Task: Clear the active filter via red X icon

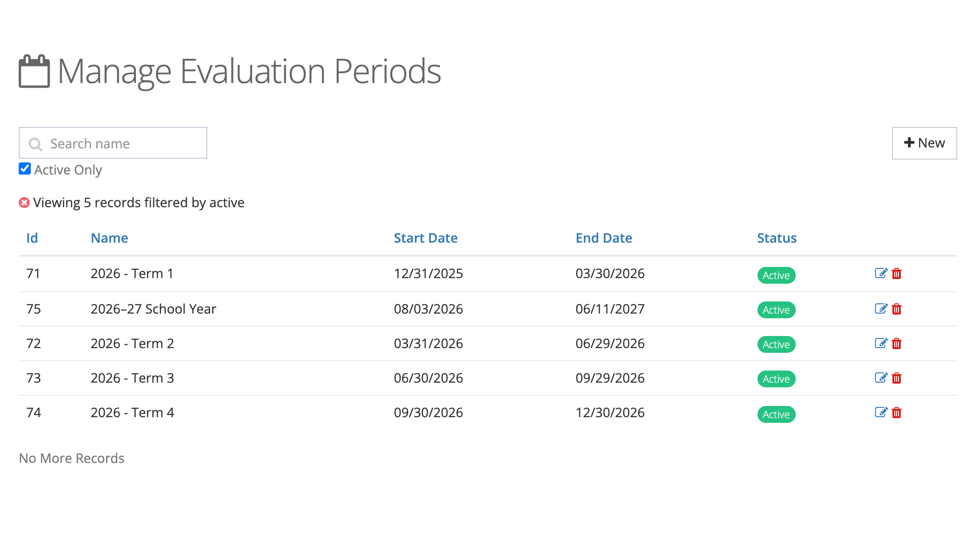Action: (24, 203)
